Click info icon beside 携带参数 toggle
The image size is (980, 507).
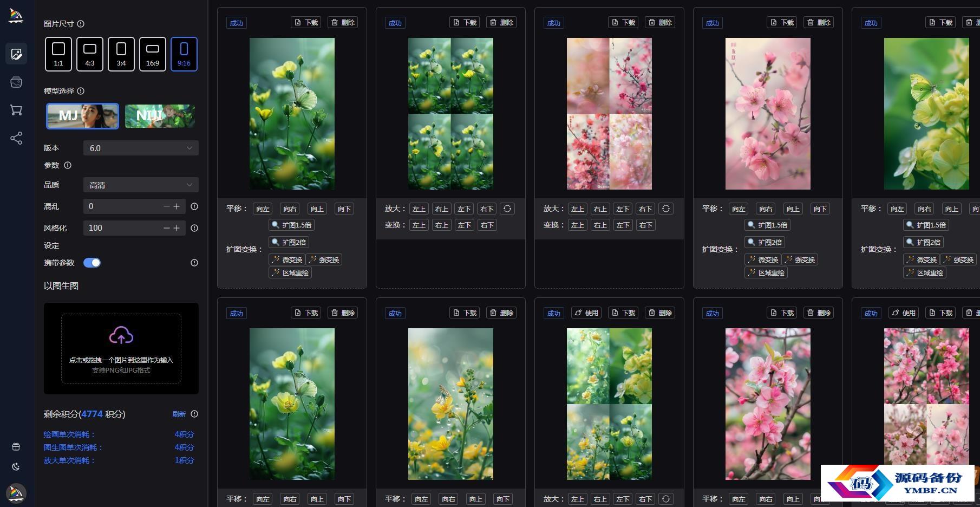[194, 263]
